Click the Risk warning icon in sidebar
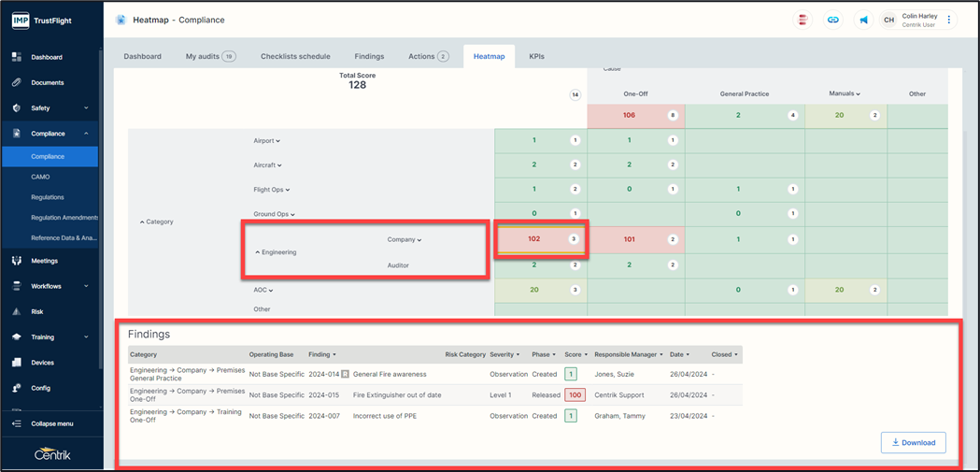This screenshot has height=472, width=980. (x=17, y=311)
